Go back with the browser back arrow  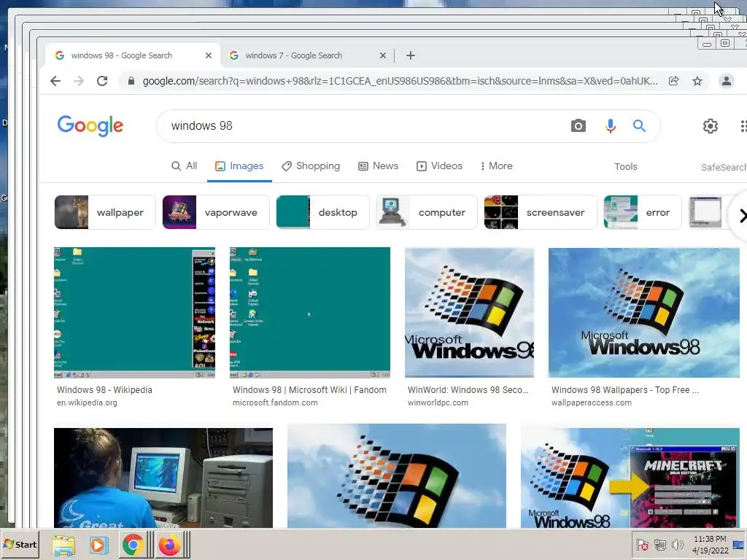point(55,81)
